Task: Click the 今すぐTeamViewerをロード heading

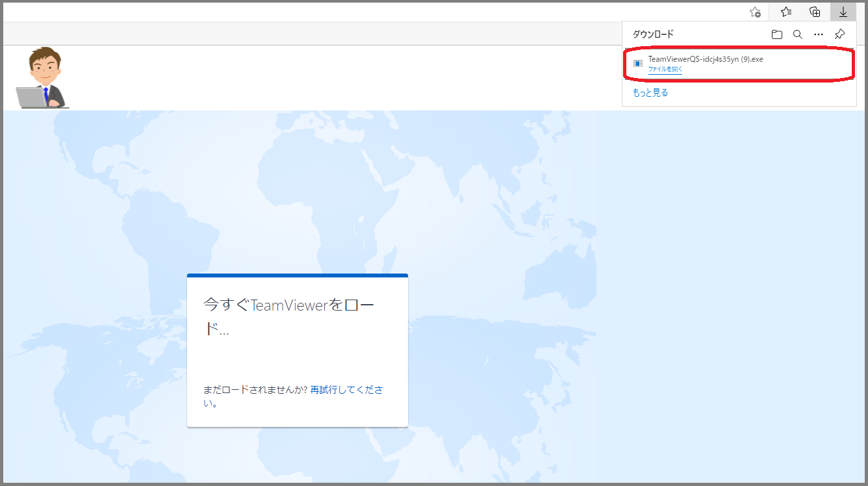Action: click(x=289, y=316)
